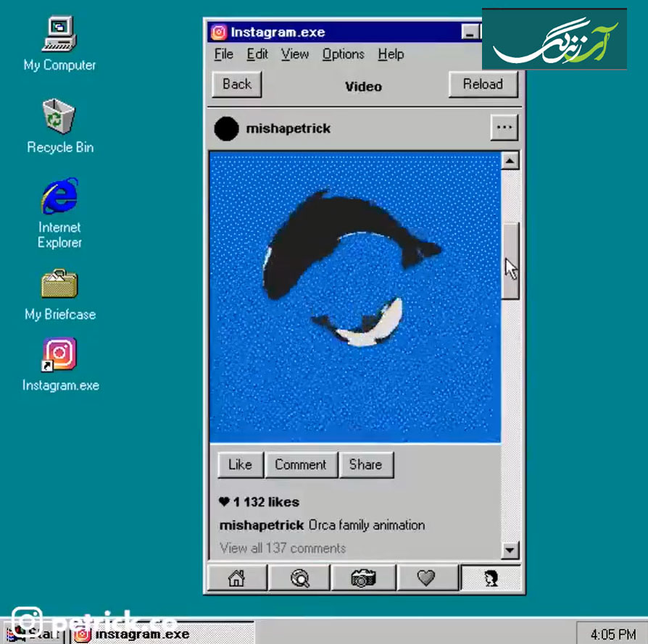Viewport: 648px width, 644px height.
Task: Click the orca animation video
Action: click(x=355, y=297)
